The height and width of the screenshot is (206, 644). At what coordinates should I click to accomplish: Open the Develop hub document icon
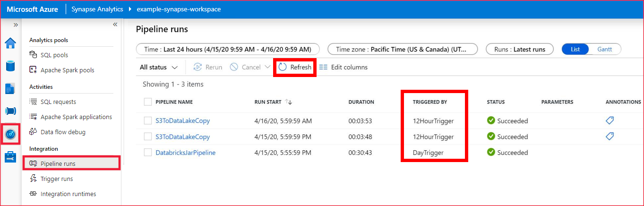click(10, 88)
